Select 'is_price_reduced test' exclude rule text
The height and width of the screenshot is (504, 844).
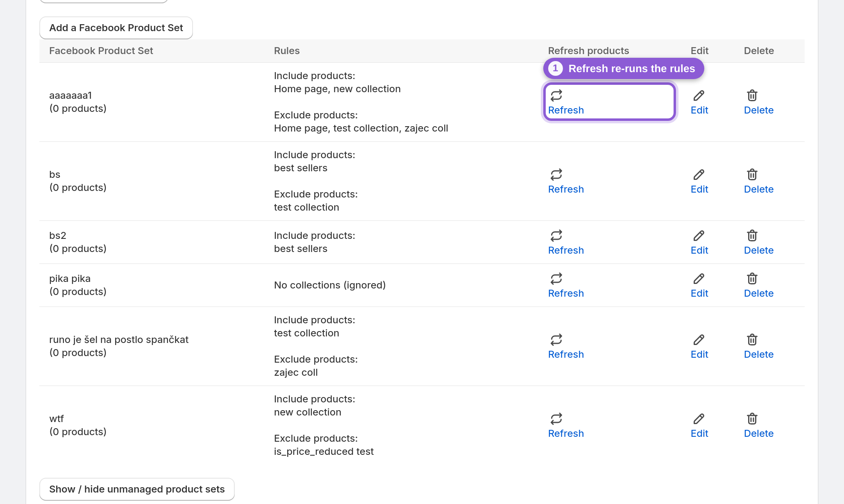pyautogui.click(x=324, y=452)
